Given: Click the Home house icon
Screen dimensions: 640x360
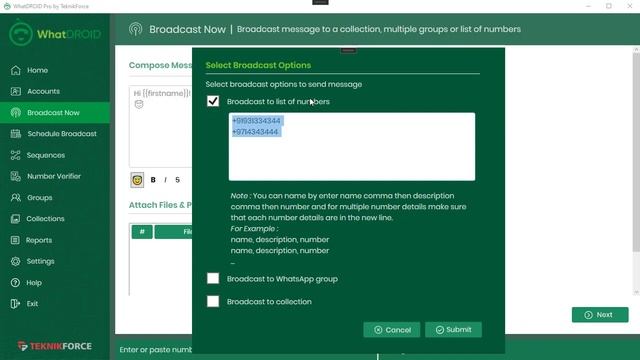Looking at the screenshot, I should click(x=16, y=70).
